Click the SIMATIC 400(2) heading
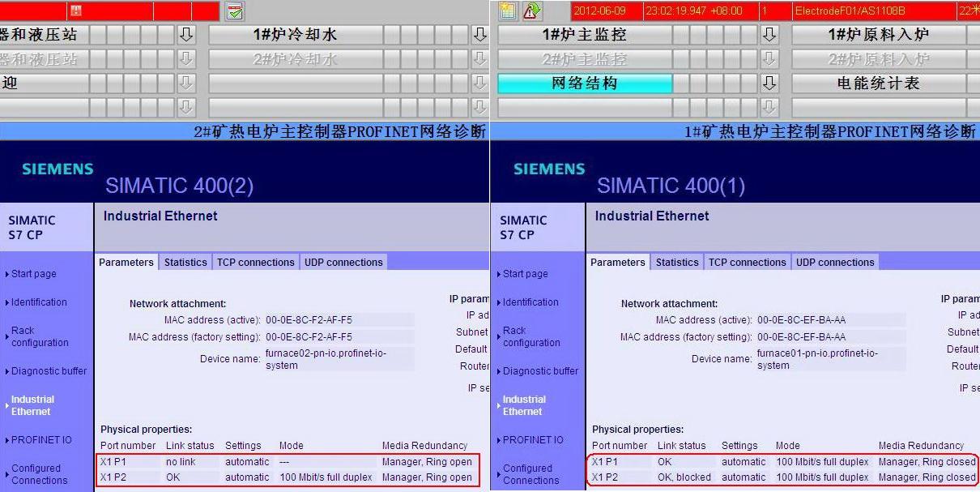Viewport: 980px width, 492px height. pos(179,186)
